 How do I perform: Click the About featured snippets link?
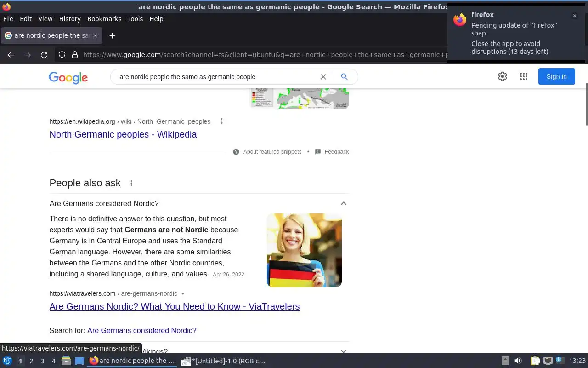[272, 152]
